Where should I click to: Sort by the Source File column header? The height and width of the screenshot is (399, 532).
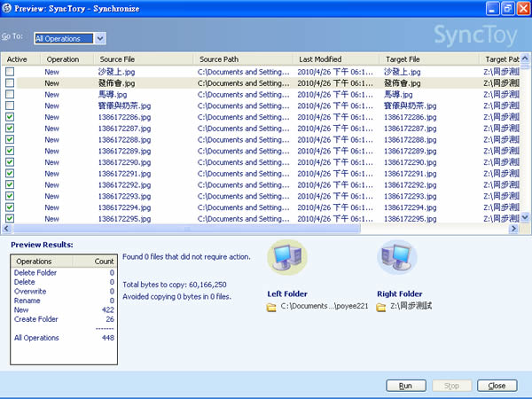point(144,59)
